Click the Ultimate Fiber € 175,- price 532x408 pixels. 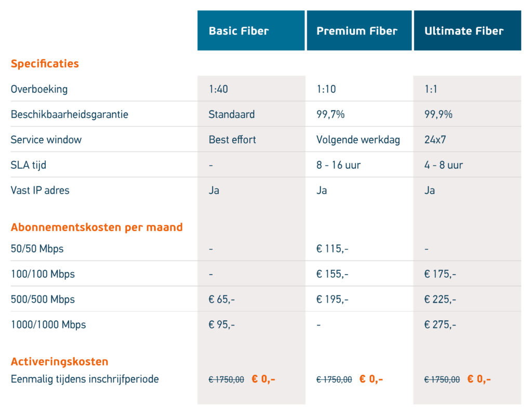click(440, 274)
